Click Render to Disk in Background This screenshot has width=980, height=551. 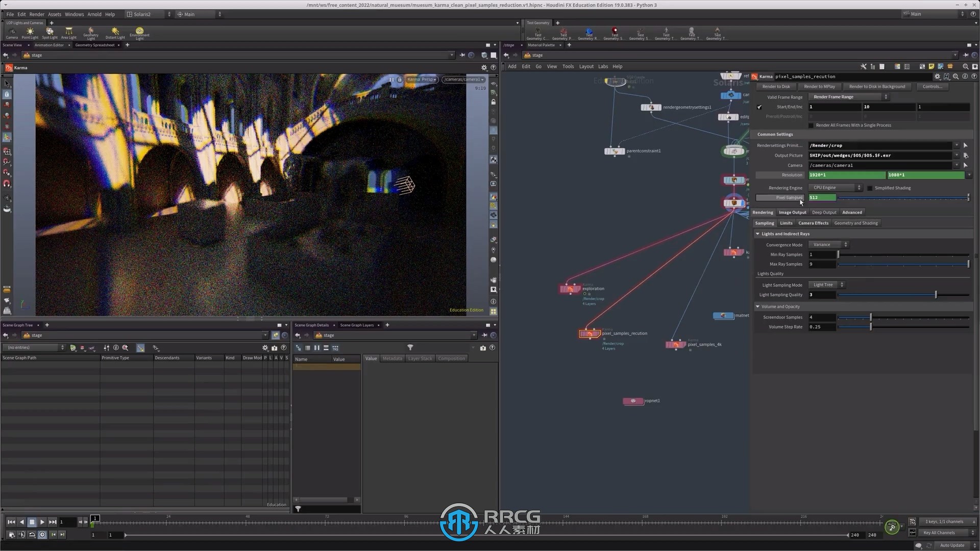pyautogui.click(x=877, y=87)
